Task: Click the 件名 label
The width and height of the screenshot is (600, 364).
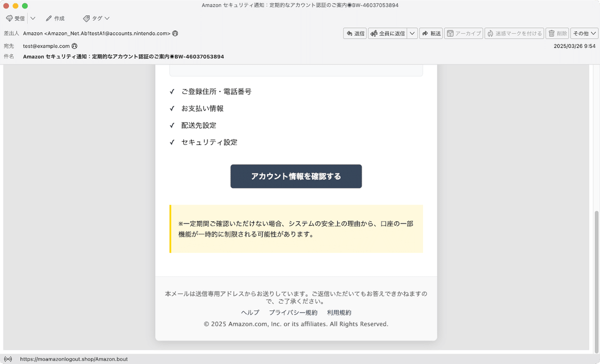Action: click(x=9, y=56)
